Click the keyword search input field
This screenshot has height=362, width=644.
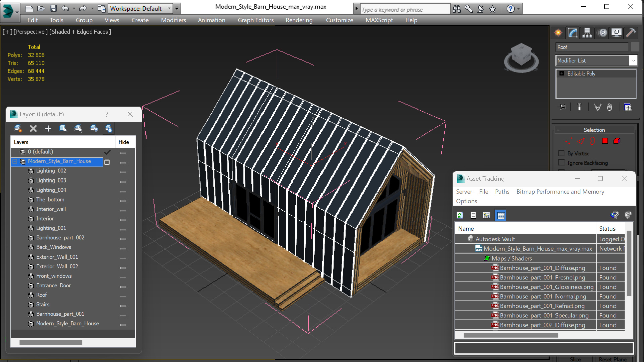click(x=405, y=10)
